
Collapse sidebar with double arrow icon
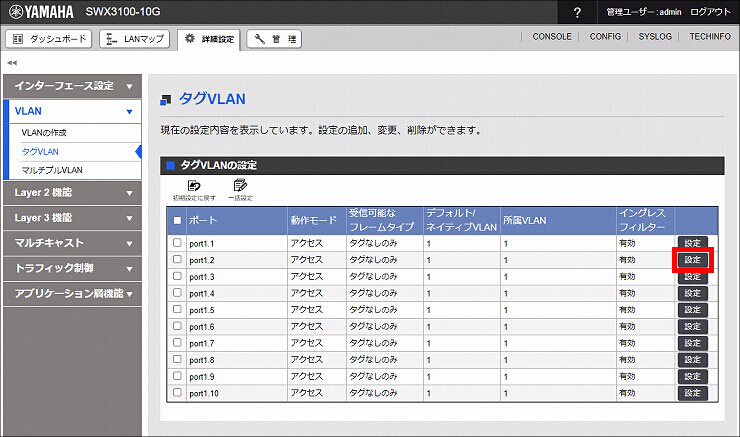tap(12, 62)
